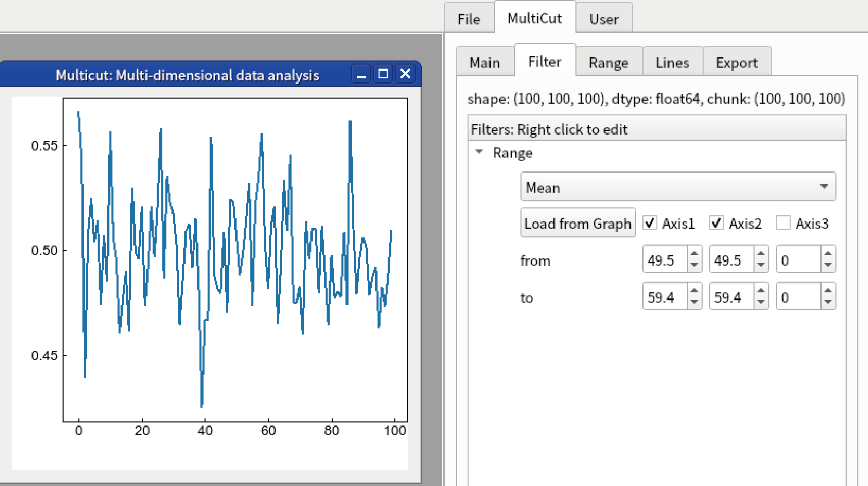Select the Main tab
The width and height of the screenshot is (868, 486).
click(x=484, y=62)
